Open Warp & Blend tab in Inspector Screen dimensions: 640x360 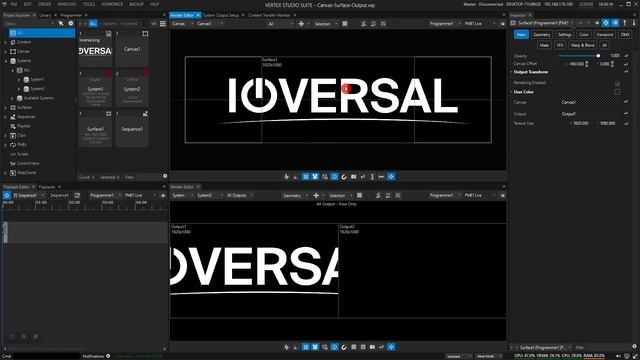coord(583,45)
